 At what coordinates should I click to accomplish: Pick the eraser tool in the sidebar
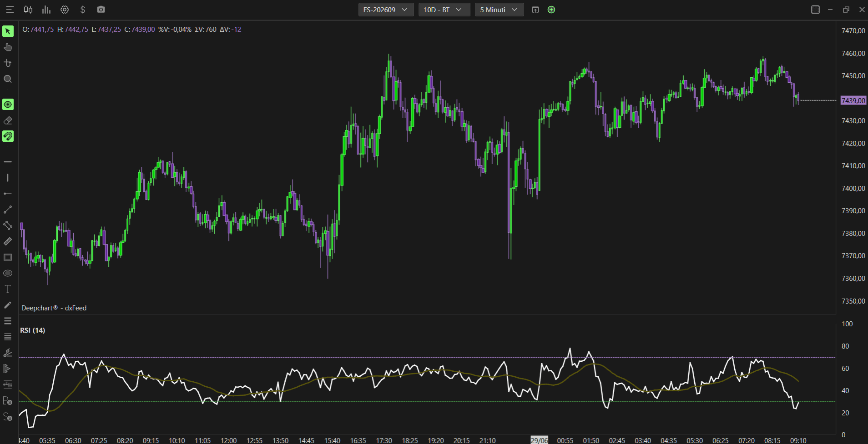point(8,120)
